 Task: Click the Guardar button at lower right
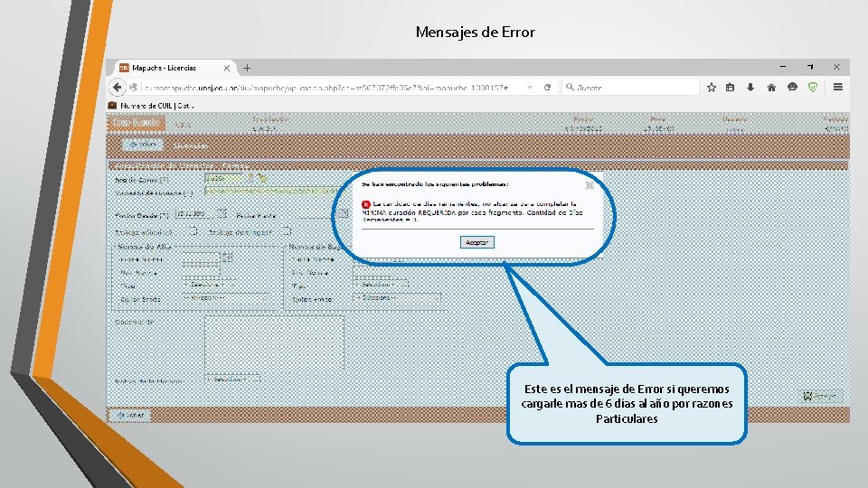coord(820,396)
